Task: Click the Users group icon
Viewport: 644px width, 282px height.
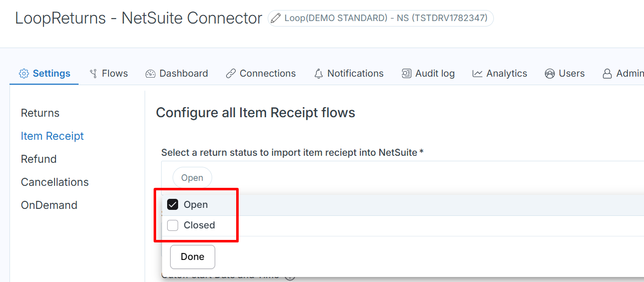Action: tap(550, 74)
